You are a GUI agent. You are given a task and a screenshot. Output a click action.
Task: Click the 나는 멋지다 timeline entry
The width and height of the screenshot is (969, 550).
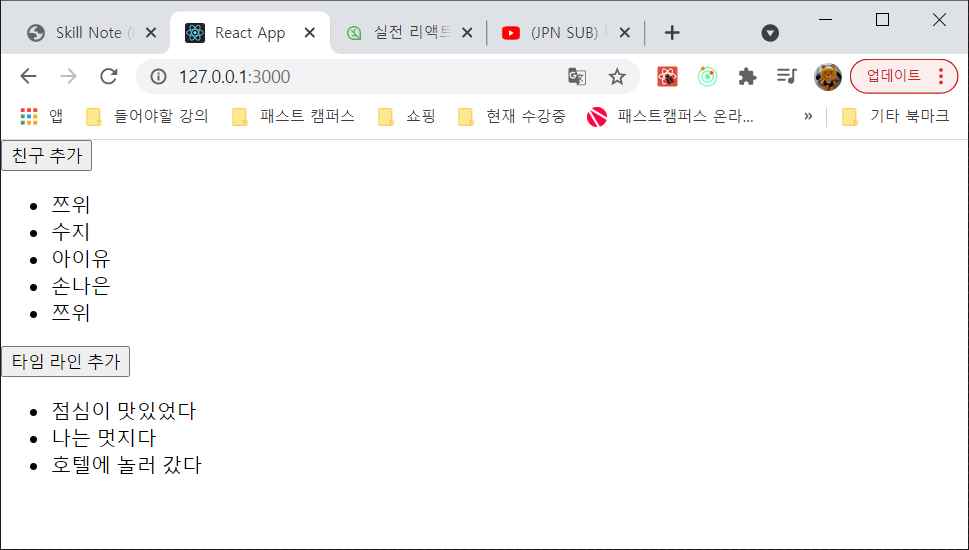[104, 438]
